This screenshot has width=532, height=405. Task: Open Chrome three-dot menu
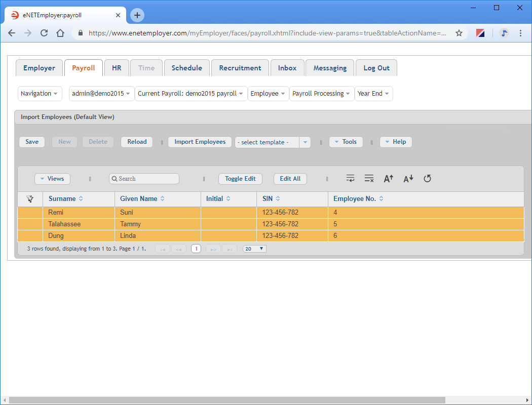pyautogui.click(x=520, y=33)
